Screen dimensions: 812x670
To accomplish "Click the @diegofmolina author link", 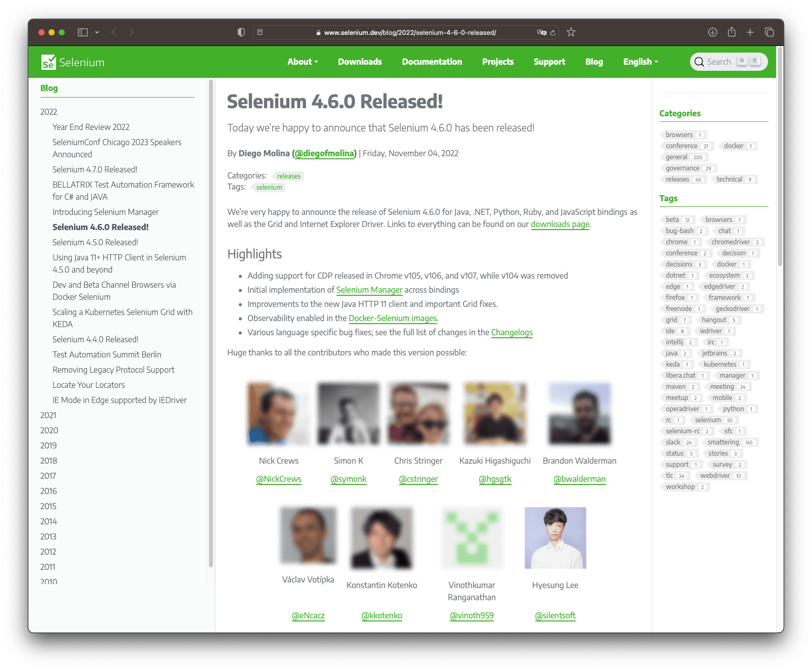I will click(x=324, y=153).
